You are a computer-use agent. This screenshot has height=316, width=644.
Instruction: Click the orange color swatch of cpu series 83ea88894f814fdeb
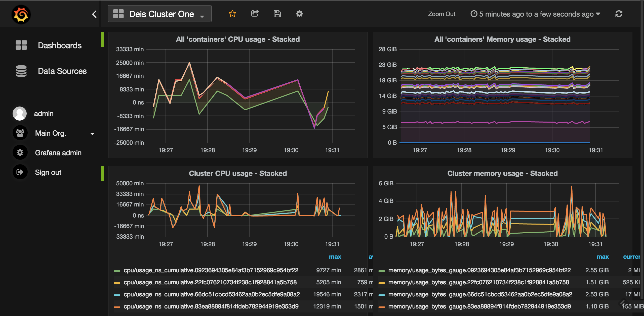pyautogui.click(x=117, y=307)
